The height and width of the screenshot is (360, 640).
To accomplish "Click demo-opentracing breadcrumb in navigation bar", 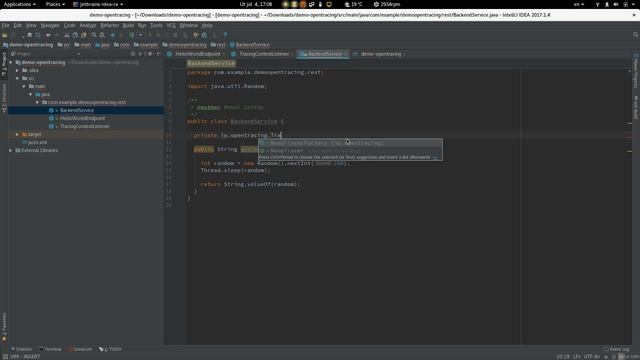I will click(28, 45).
